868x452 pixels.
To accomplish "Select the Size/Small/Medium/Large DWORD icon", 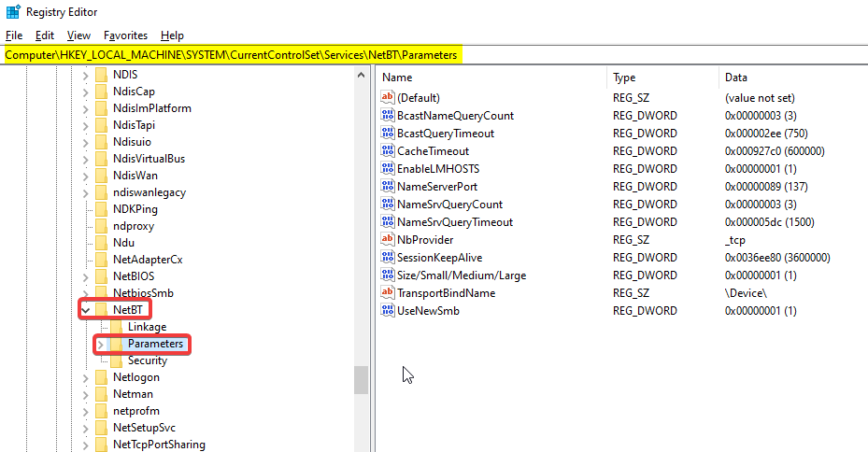I will coord(388,275).
